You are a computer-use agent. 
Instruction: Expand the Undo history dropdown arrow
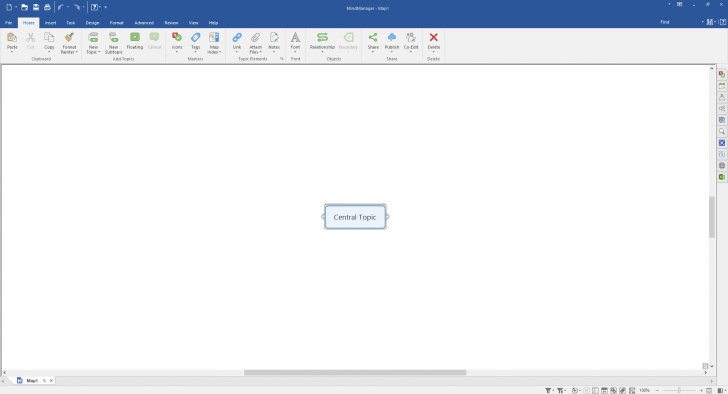(68, 7)
